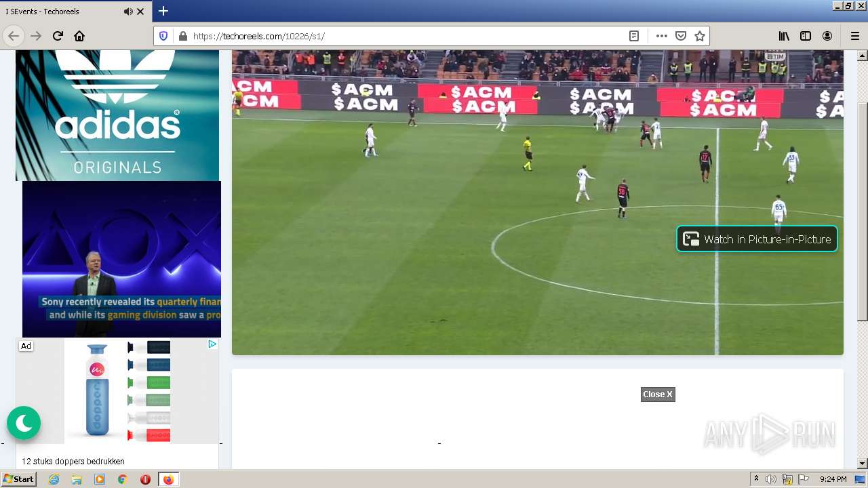Open Action Center flag icon

804,479
